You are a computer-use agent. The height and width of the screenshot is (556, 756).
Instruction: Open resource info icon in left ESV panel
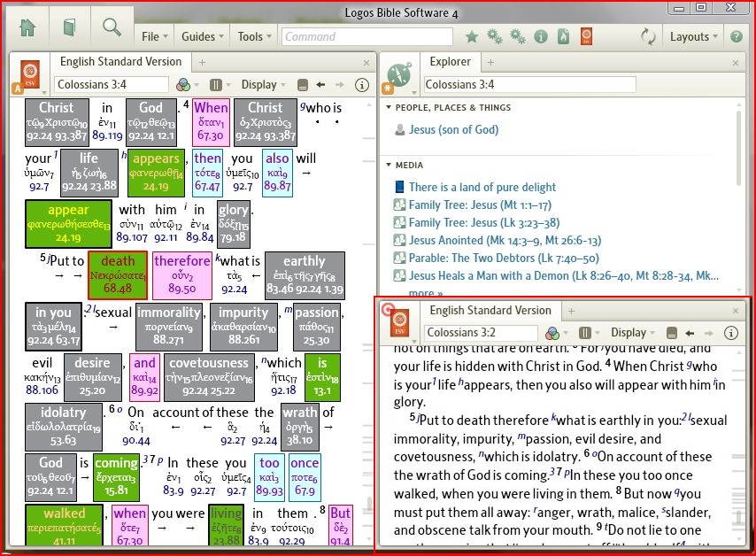(x=361, y=85)
